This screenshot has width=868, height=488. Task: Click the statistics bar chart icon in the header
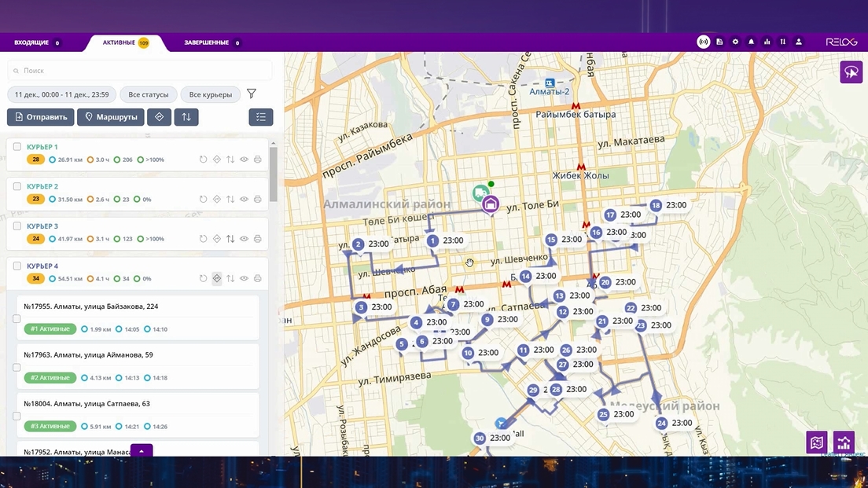pyautogui.click(x=767, y=42)
